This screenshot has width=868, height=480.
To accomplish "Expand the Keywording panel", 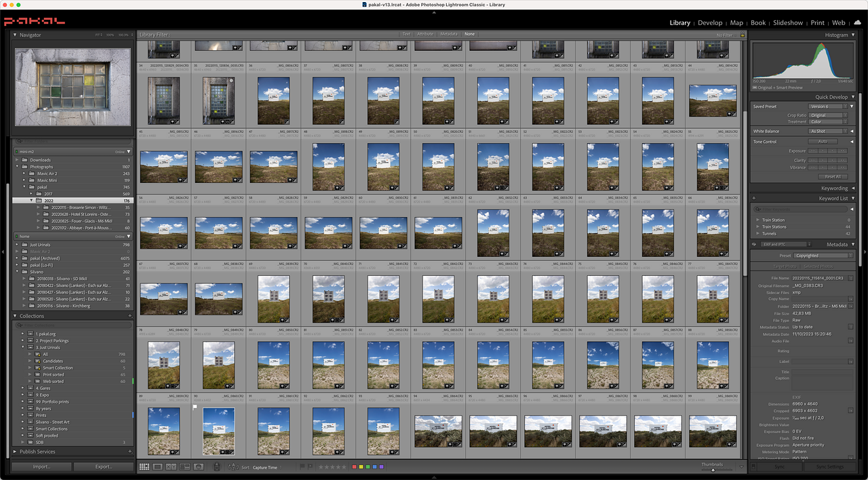I will coord(852,188).
